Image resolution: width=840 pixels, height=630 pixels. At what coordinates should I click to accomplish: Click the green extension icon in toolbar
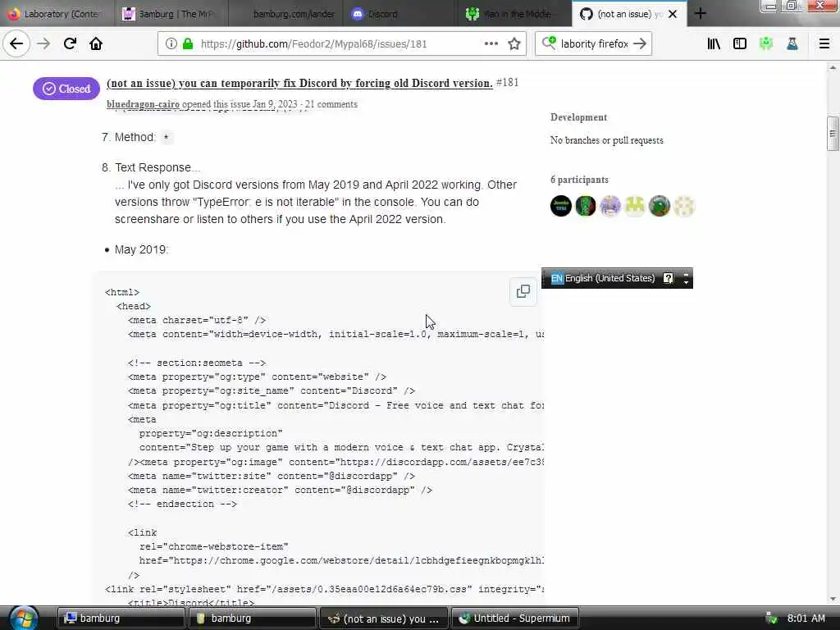point(766,43)
